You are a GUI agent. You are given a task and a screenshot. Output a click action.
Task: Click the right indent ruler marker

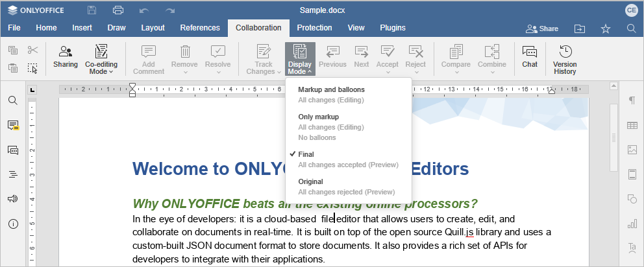tap(552, 91)
